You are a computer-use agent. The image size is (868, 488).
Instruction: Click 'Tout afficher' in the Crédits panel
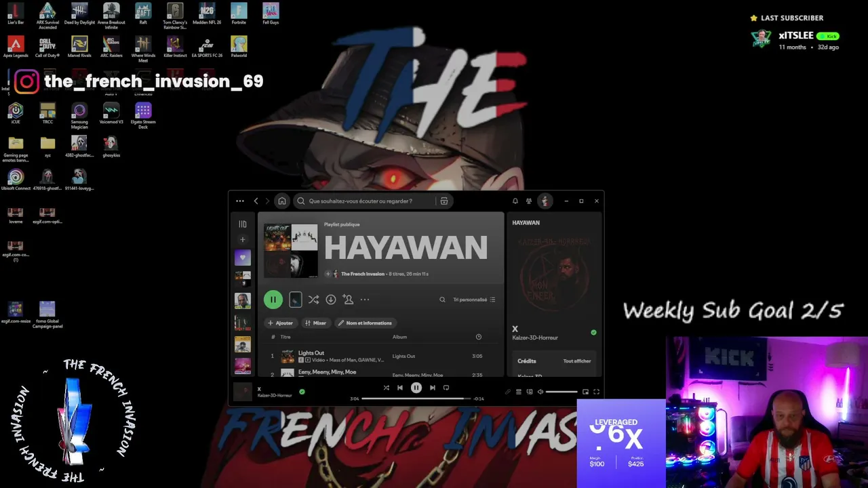click(x=577, y=361)
